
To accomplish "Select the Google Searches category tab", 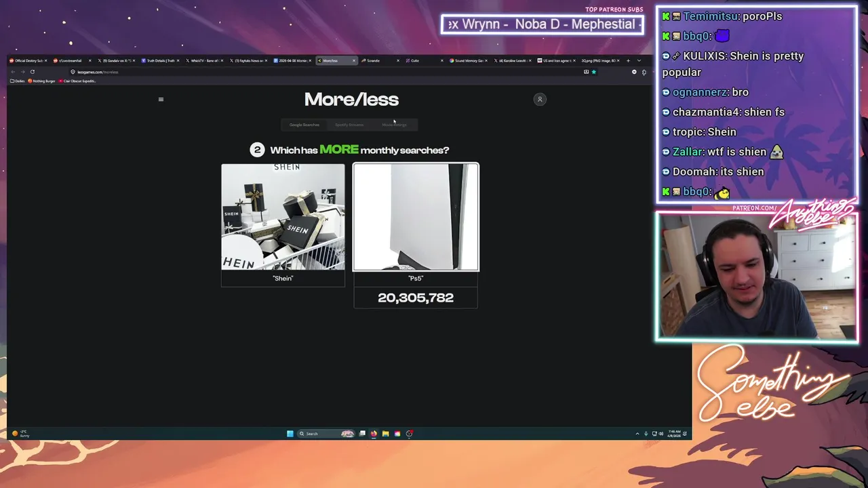I will [x=304, y=125].
